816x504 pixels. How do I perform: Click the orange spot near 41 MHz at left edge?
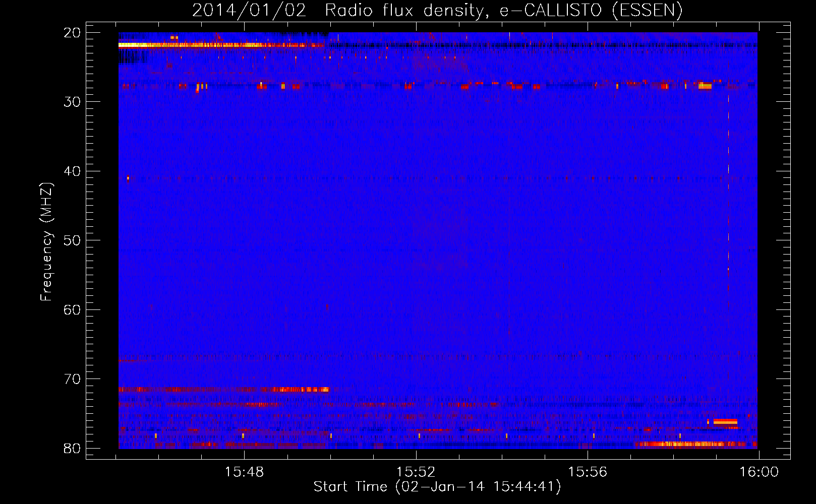click(128, 178)
